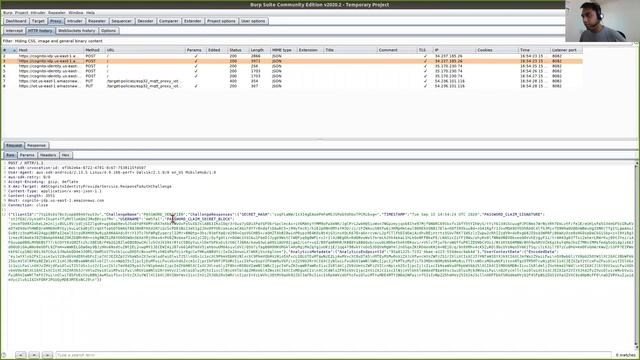Click the previous search match arrow button
640x360 pixels.
point(20,355)
